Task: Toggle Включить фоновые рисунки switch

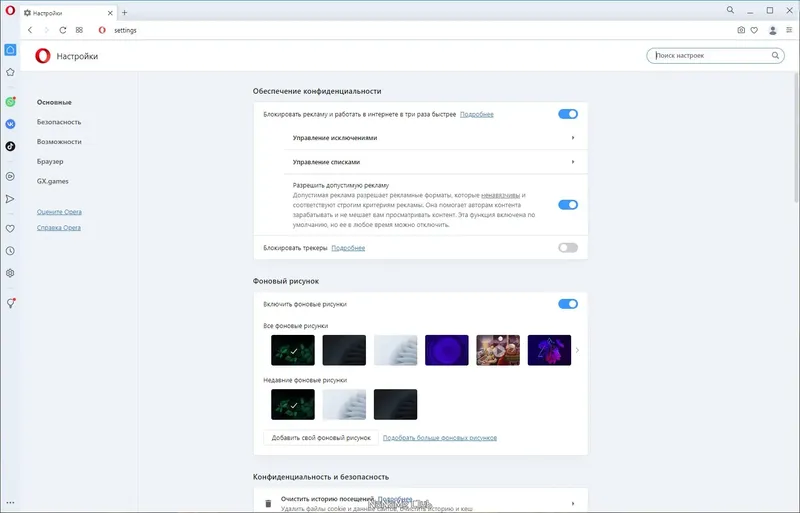Action: (568, 304)
